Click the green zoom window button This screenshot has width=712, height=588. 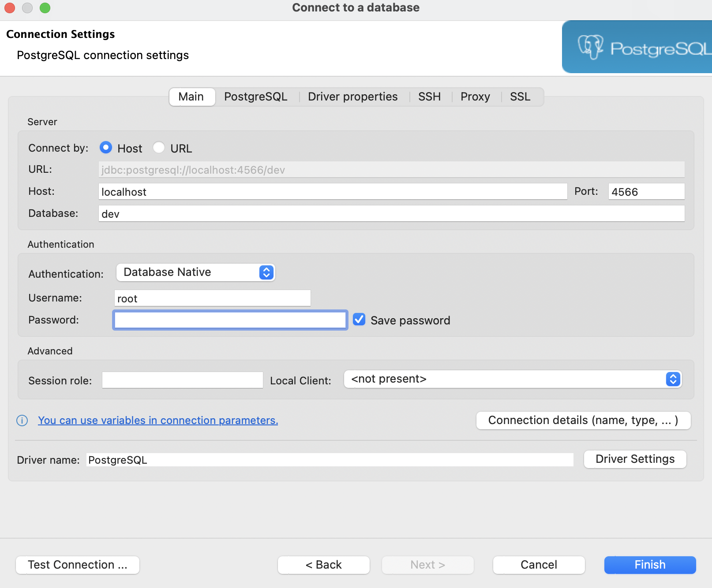tap(45, 8)
